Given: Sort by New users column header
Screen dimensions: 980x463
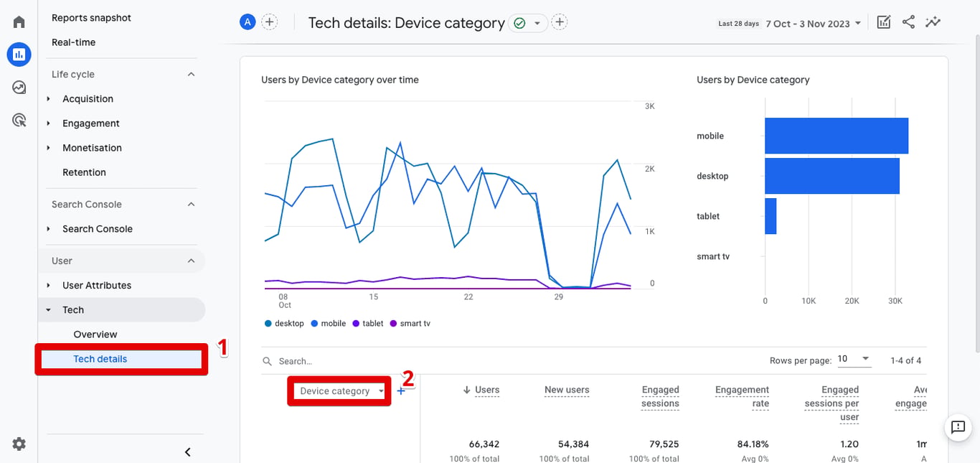Looking at the screenshot, I should click(x=567, y=390).
